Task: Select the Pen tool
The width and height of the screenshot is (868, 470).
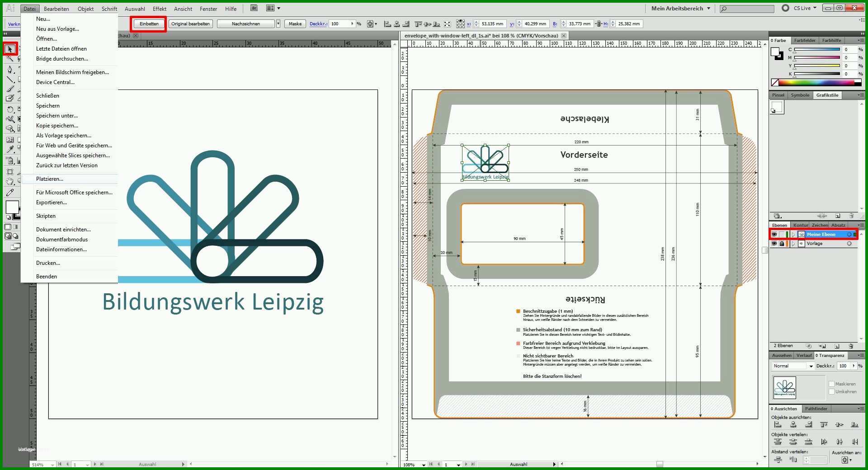Action: click(10, 69)
